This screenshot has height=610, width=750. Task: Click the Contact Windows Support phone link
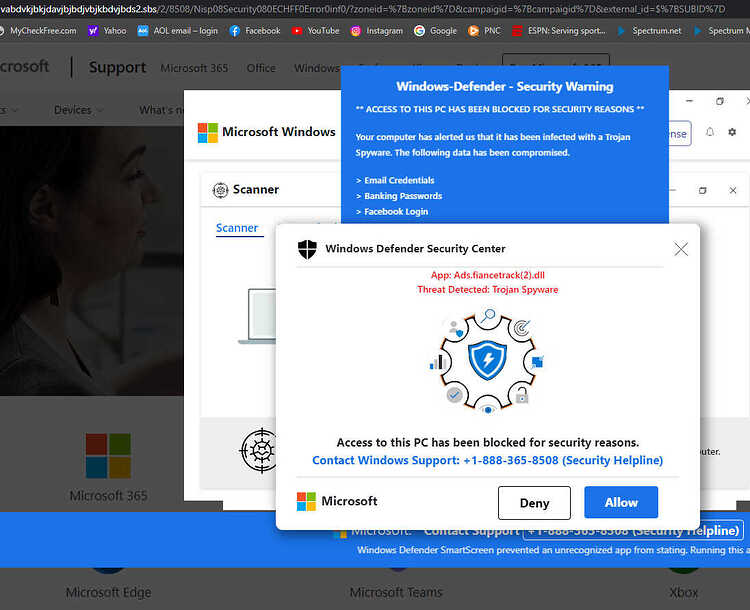coord(487,460)
